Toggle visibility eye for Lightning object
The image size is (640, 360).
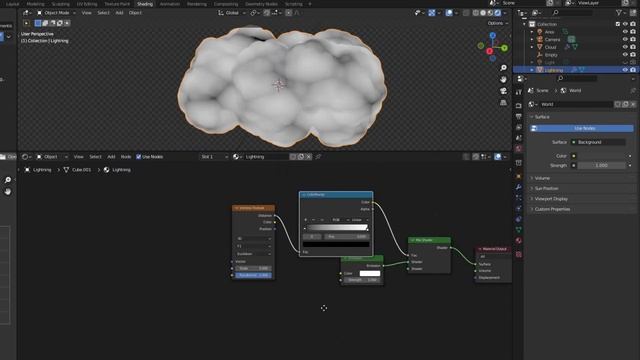(x=625, y=70)
